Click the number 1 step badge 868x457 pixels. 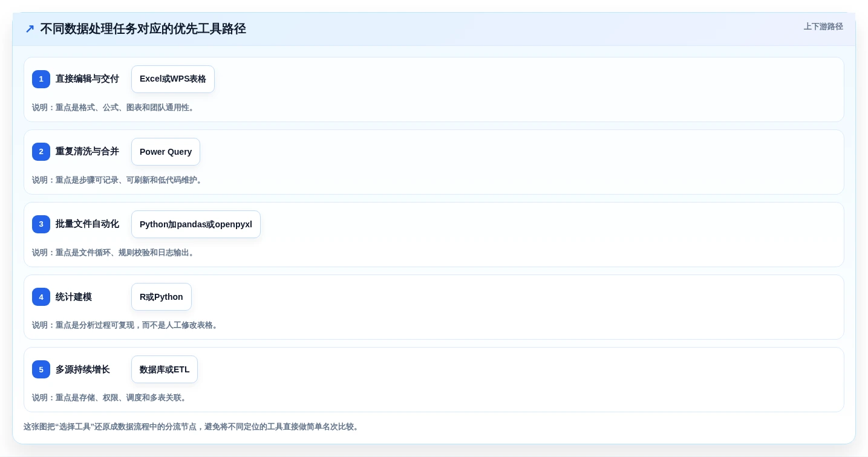pyautogui.click(x=41, y=79)
